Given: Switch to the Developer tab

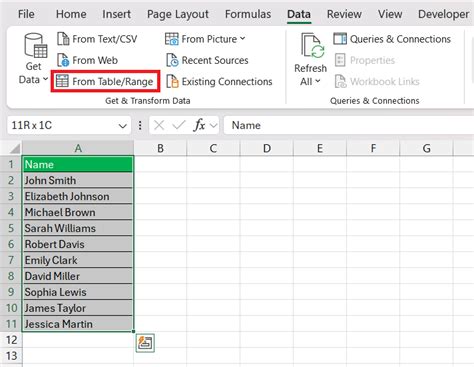Looking at the screenshot, I should click(x=444, y=14).
